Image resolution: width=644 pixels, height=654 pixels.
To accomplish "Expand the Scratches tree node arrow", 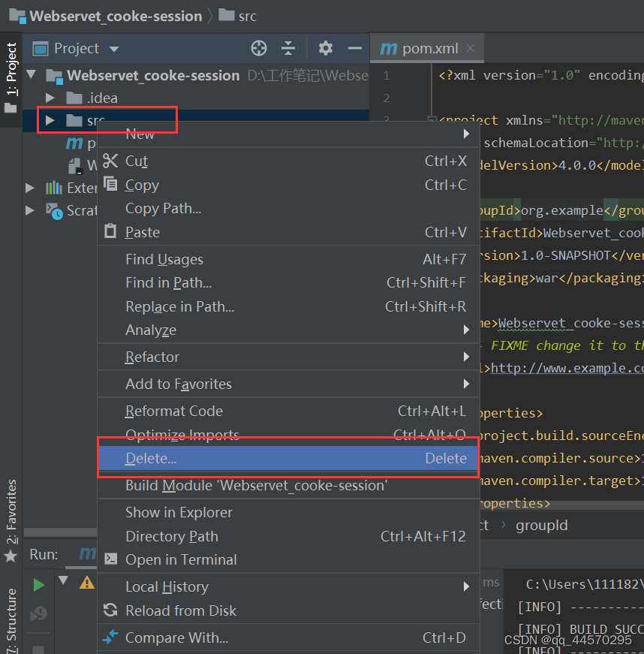I will point(29,210).
